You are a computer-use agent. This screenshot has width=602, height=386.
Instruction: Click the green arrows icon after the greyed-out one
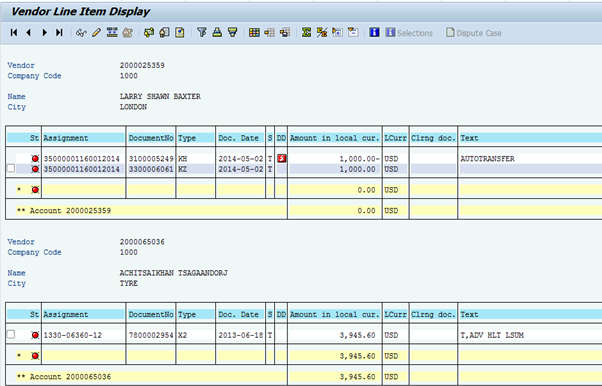pos(149,33)
